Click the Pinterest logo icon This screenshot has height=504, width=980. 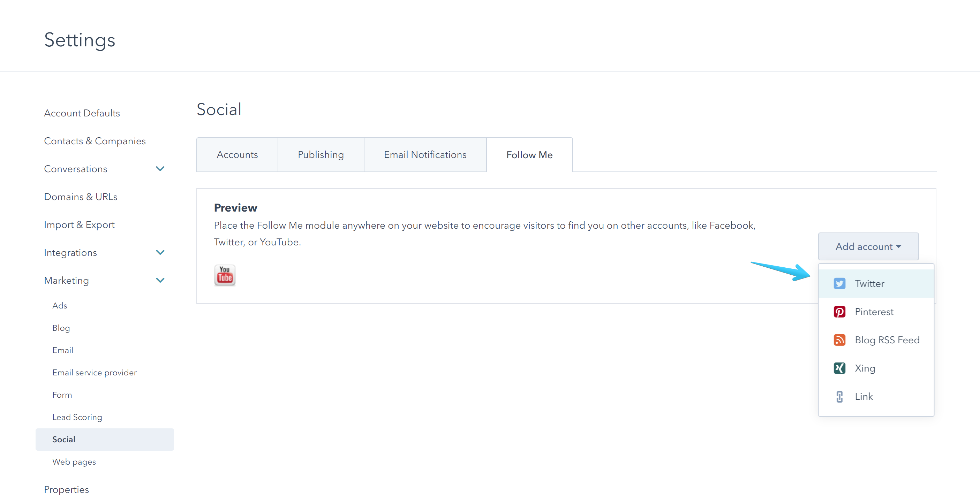coord(839,312)
